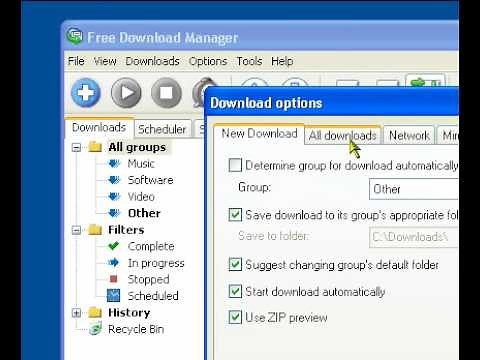Select the Software group label
This screenshot has height=360, width=480.
150,180
